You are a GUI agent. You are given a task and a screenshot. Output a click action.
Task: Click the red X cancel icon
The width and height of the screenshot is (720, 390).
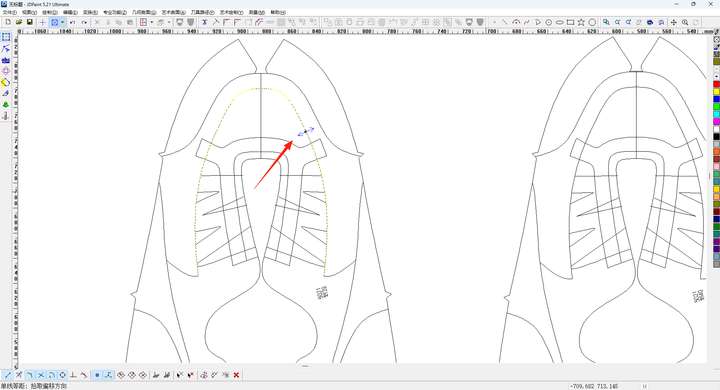pyautogui.click(x=236, y=375)
